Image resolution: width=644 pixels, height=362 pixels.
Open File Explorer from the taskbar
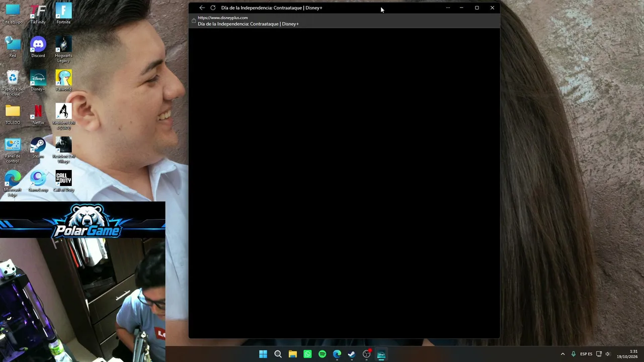coord(293,354)
